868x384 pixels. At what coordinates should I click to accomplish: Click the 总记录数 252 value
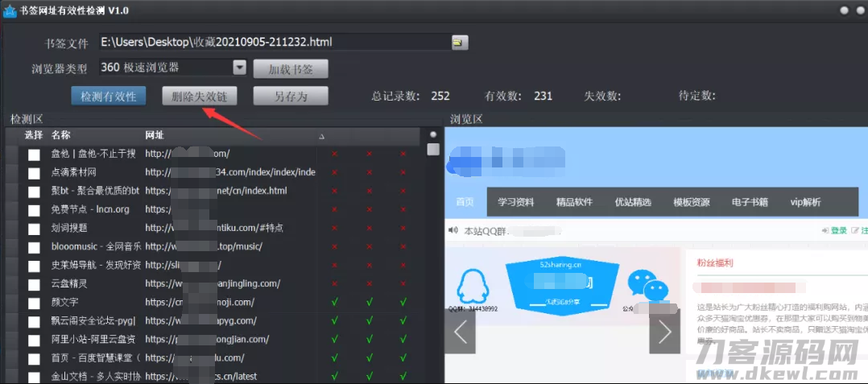pos(440,97)
